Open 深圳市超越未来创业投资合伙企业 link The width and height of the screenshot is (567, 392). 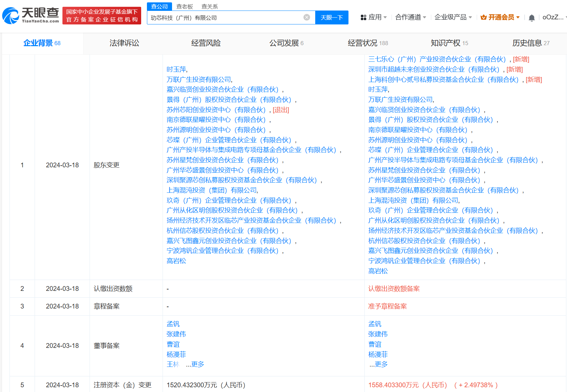coord(434,70)
